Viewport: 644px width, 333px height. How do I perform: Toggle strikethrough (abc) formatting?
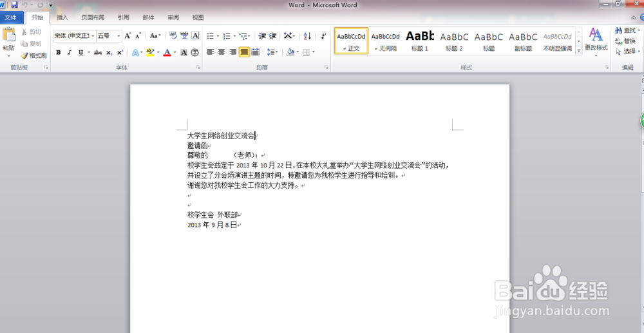coord(98,53)
